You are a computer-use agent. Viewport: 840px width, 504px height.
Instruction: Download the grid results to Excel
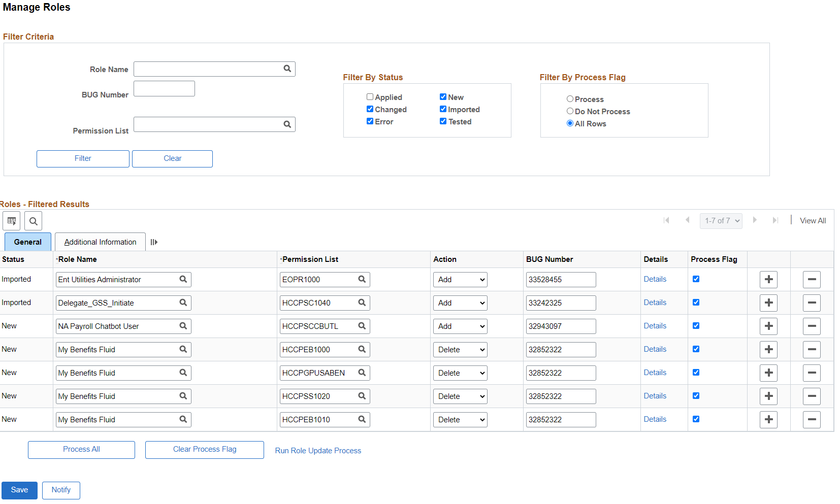pos(11,220)
